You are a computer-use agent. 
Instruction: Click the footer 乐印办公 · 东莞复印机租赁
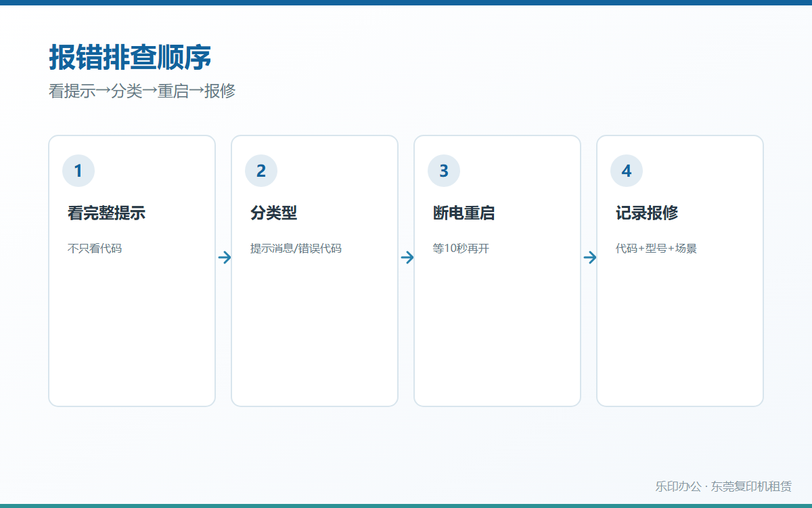(723, 486)
